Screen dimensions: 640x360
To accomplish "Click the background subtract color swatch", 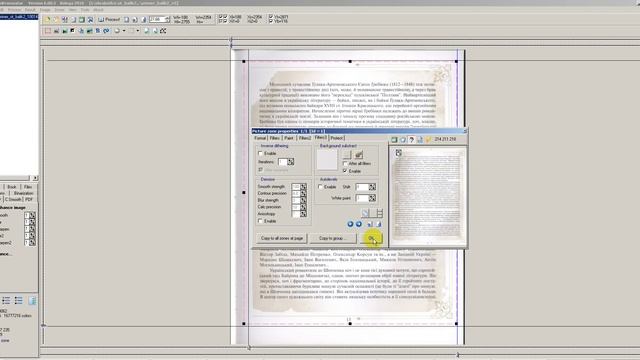I will [x=327, y=159].
